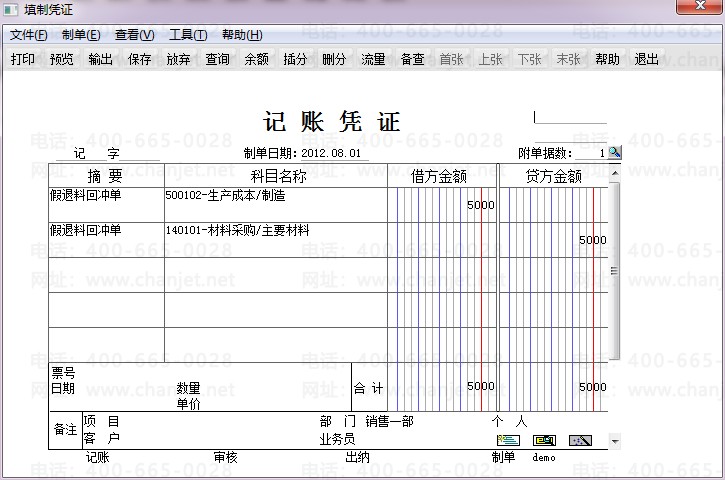The image size is (725, 480).
Task: Click 删分 to delete an entry line
Action: pos(334,59)
